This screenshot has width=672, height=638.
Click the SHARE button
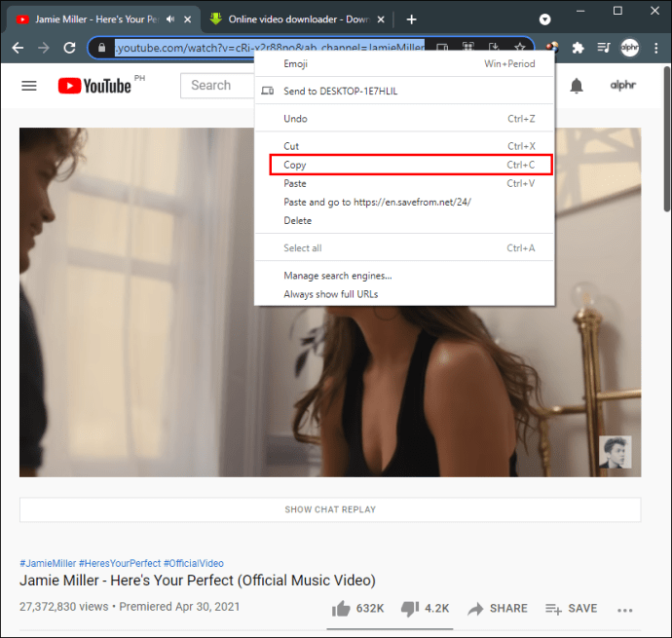pyautogui.click(x=498, y=609)
